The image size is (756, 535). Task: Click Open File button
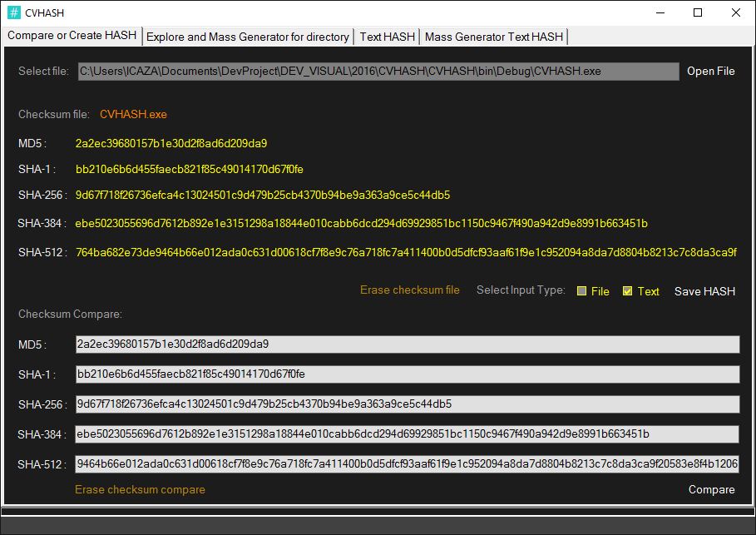tap(711, 72)
